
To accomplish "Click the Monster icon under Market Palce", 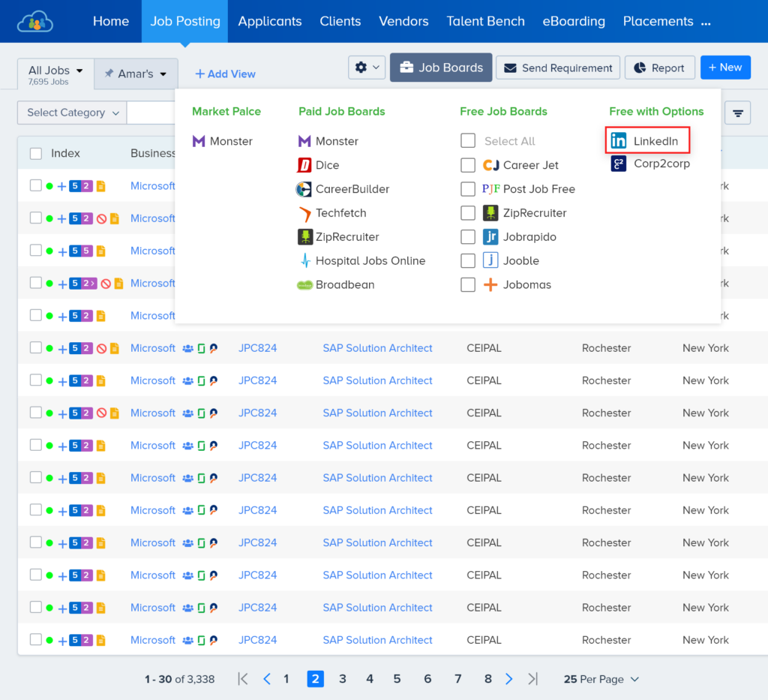I will (198, 141).
